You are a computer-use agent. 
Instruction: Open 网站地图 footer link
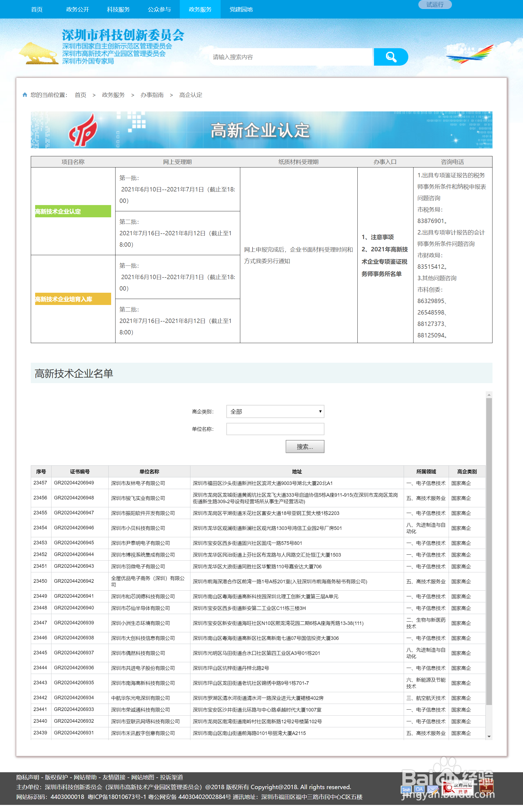click(x=143, y=777)
